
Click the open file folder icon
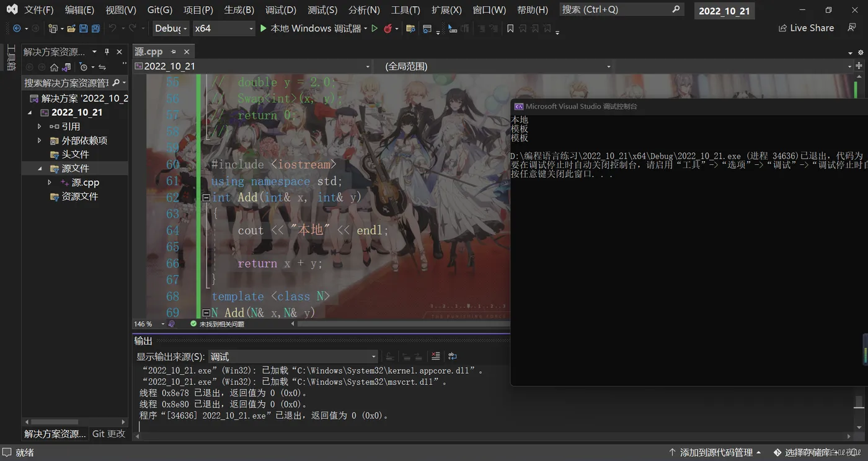pos(71,29)
